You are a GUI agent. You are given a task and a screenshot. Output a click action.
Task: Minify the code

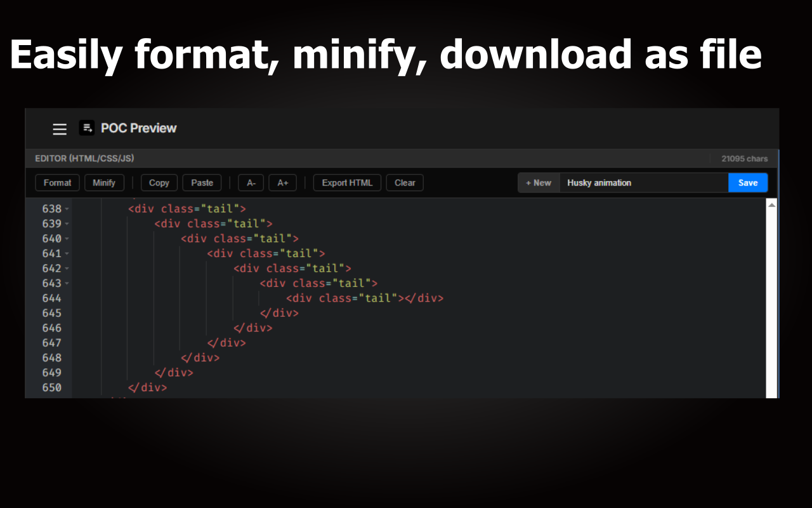click(104, 183)
